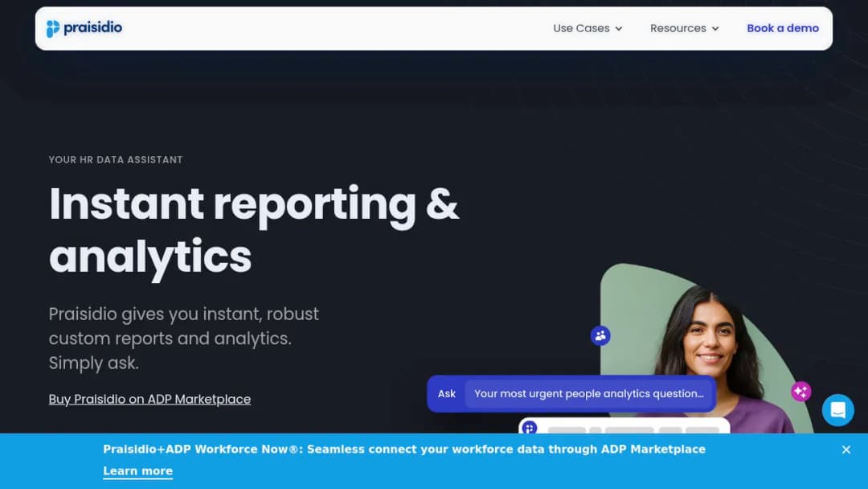Click the banner text about ADP Marketplace
868x489 pixels.
coord(404,449)
